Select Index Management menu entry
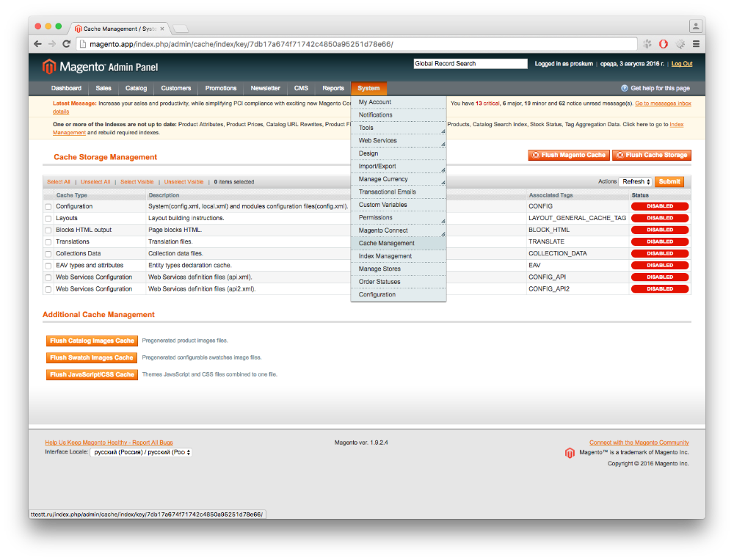The image size is (734, 560). pos(399,256)
